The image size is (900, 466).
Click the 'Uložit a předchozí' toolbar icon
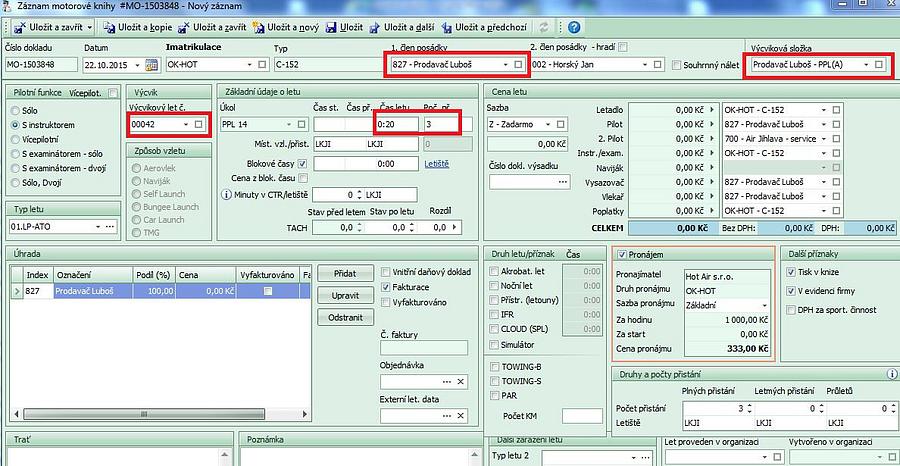(x=449, y=27)
